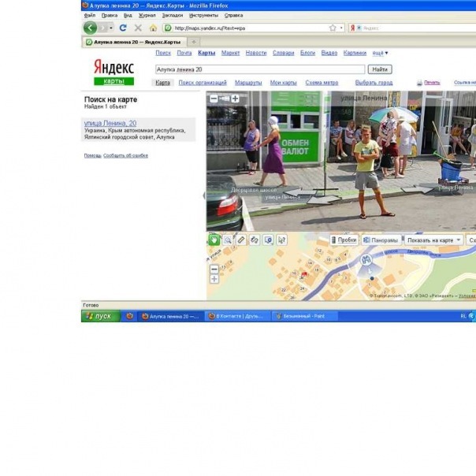Viewport: 476px width, 476px height.
Task: Bookmark page with the star icon
Action: coord(332,28)
